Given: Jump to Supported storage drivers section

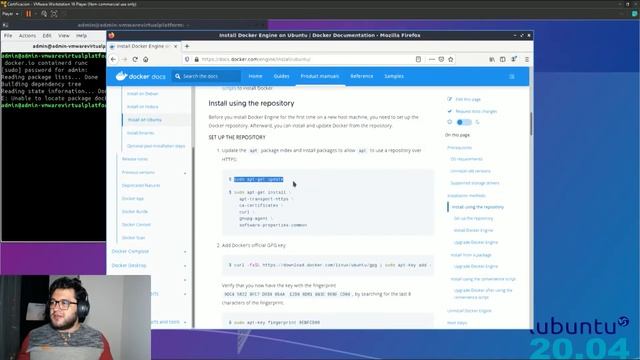Looking at the screenshot, I should 475,183.
